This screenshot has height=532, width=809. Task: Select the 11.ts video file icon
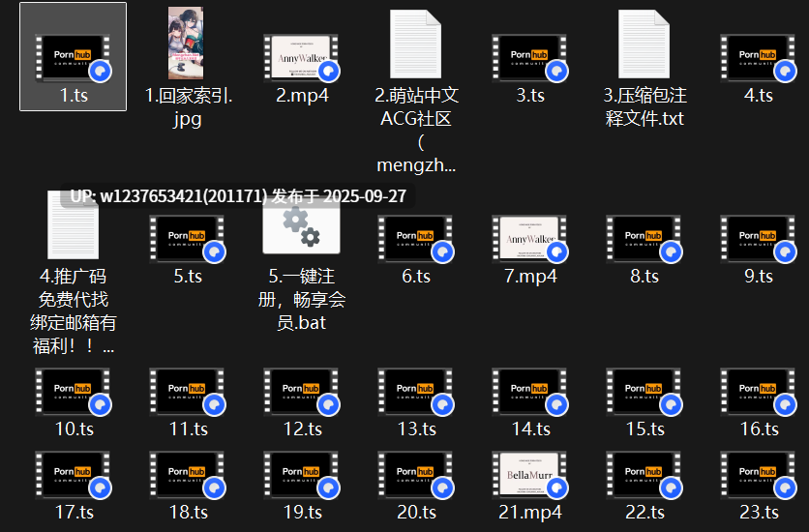pos(188,392)
